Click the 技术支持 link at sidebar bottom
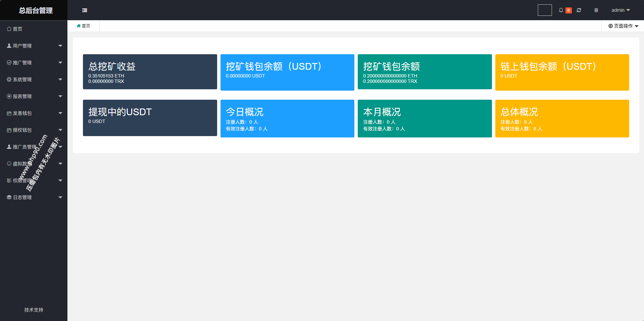The height and width of the screenshot is (321, 644). coord(34,310)
